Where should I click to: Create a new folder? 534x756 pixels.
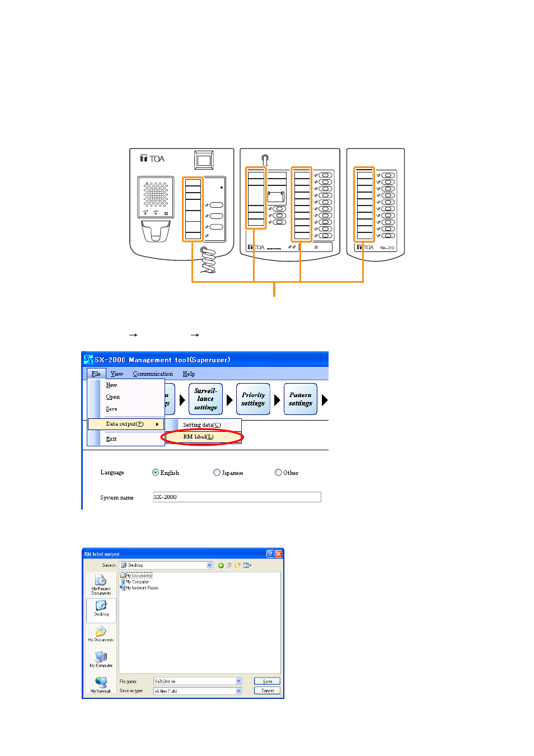(238, 565)
